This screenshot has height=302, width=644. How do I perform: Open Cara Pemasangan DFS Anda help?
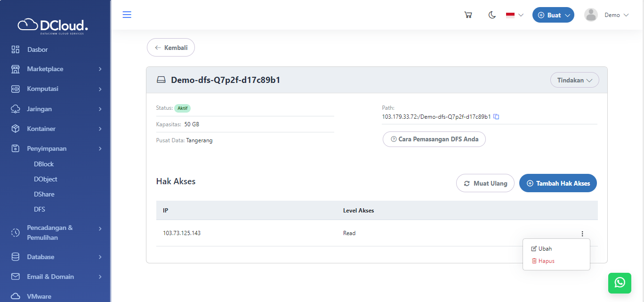pos(434,139)
